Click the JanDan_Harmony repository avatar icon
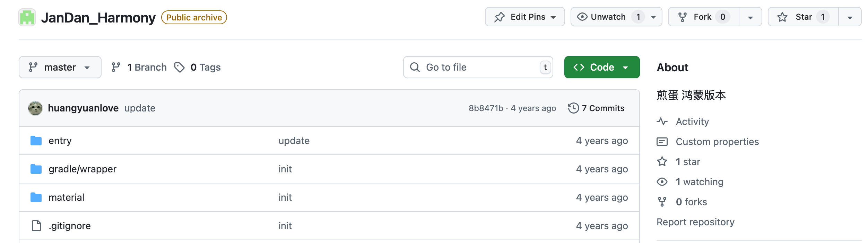Image resolution: width=868 pixels, height=243 pixels. click(x=27, y=17)
